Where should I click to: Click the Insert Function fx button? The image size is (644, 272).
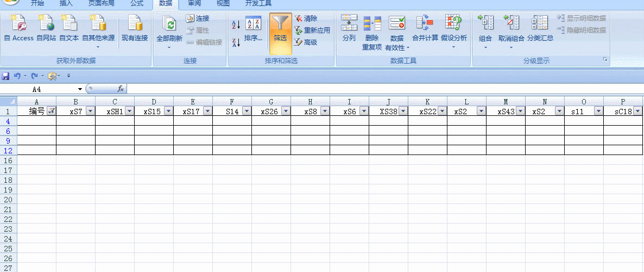pyautogui.click(x=121, y=89)
